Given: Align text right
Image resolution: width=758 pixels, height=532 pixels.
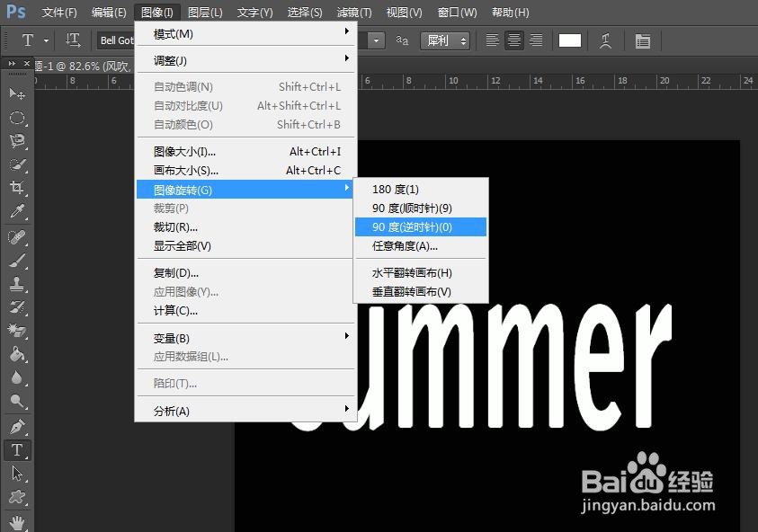Looking at the screenshot, I should [536, 40].
